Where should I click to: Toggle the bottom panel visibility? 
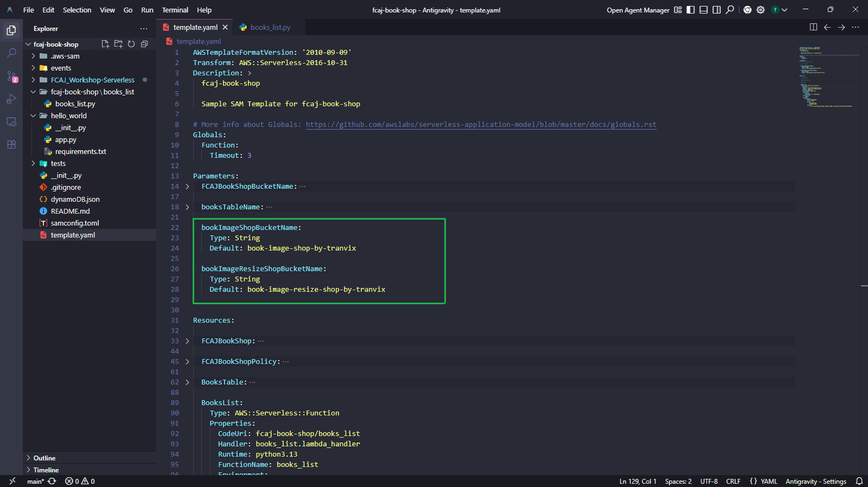(704, 10)
